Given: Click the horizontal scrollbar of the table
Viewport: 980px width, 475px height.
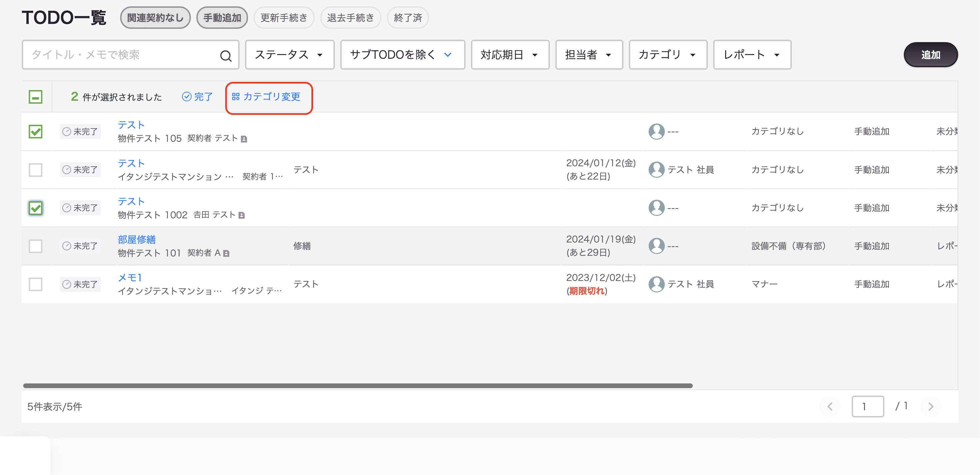Looking at the screenshot, I should (x=358, y=386).
